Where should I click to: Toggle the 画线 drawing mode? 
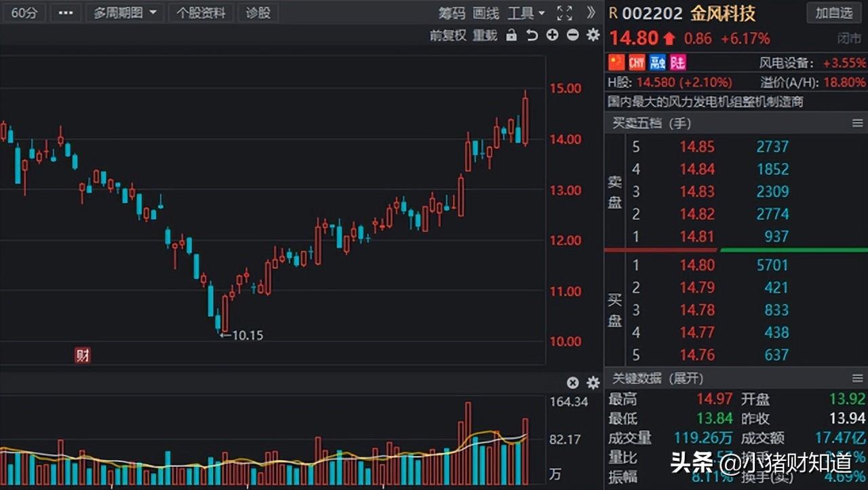[486, 13]
